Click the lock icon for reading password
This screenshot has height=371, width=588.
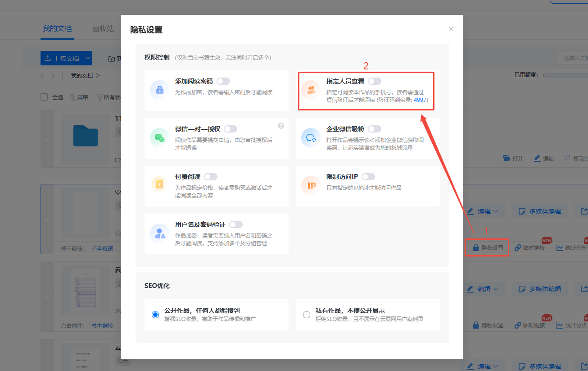(159, 90)
